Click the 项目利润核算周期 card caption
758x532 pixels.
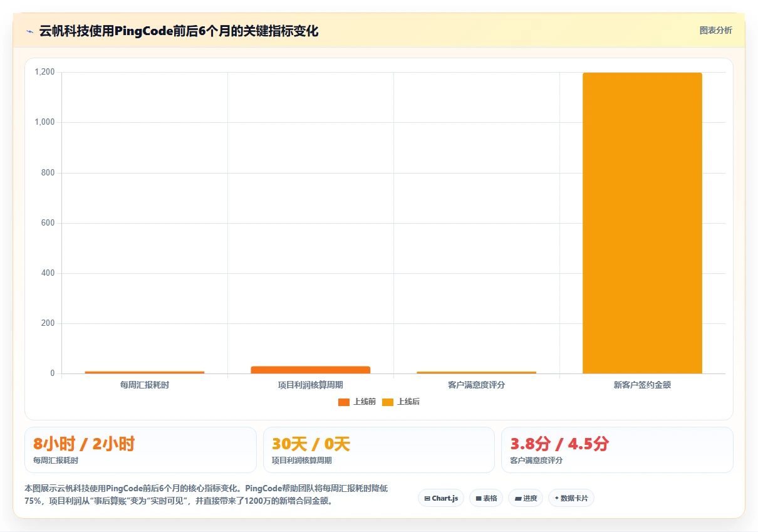click(x=302, y=461)
